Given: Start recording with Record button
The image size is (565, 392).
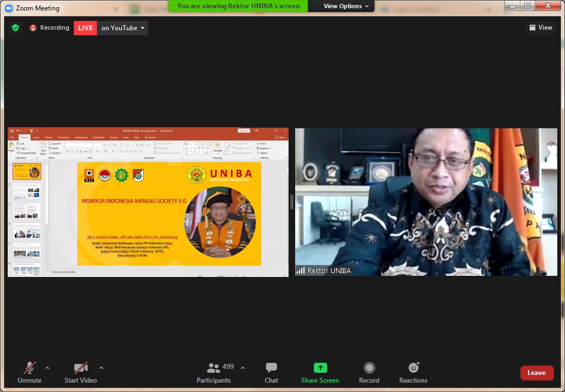Looking at the screenshot, I should (x=369, y=373).
